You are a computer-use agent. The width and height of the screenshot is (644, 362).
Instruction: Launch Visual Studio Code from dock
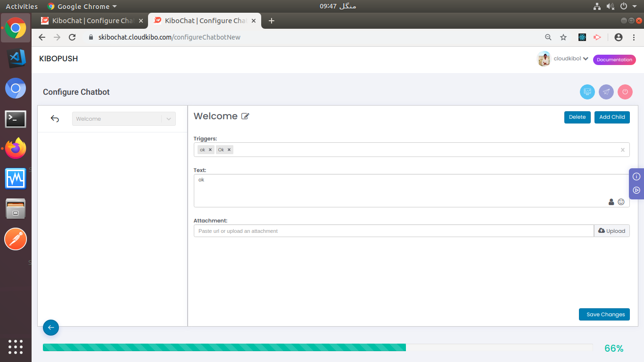16,58
